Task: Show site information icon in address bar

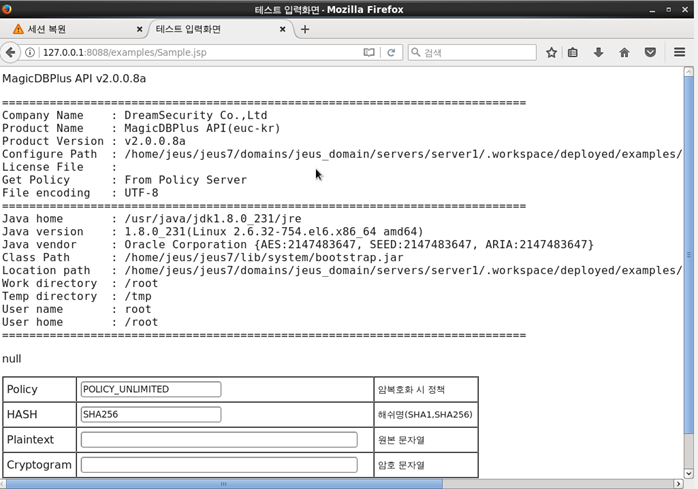Action: tap(30, 53)
